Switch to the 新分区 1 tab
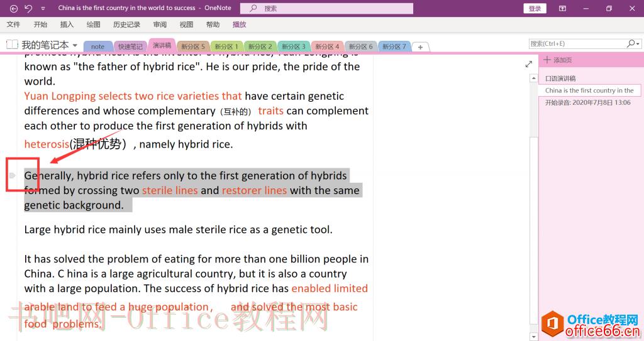644x341 pixels. [226, 46]
